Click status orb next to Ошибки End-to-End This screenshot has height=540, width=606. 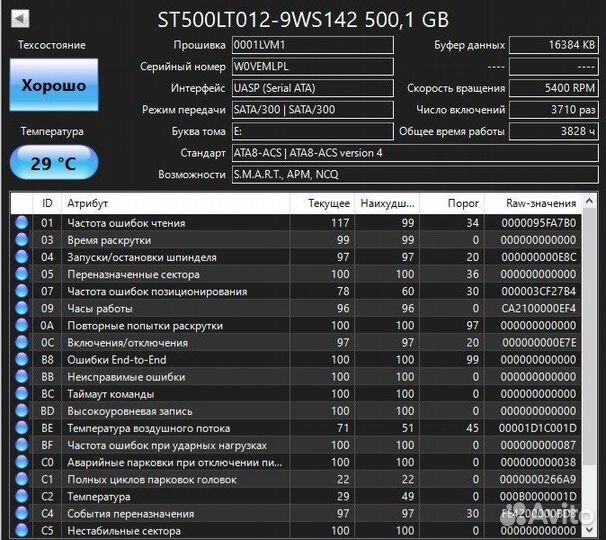pyautogui.click(x=22, y=359)
